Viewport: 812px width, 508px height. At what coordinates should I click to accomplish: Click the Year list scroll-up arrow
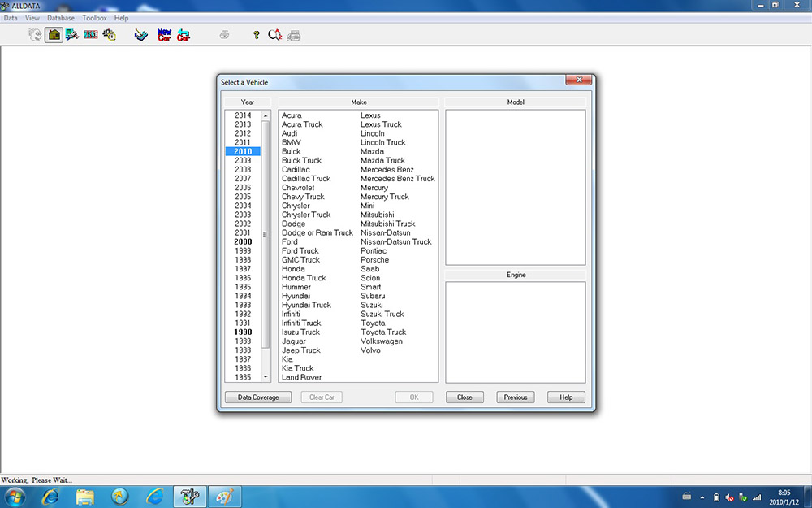[x=266, y=115]
